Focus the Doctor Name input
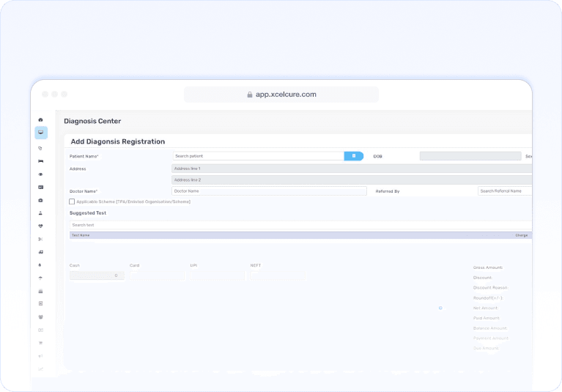Image resolution: width=562 pixels, height=392 pixels. [269, 191]
